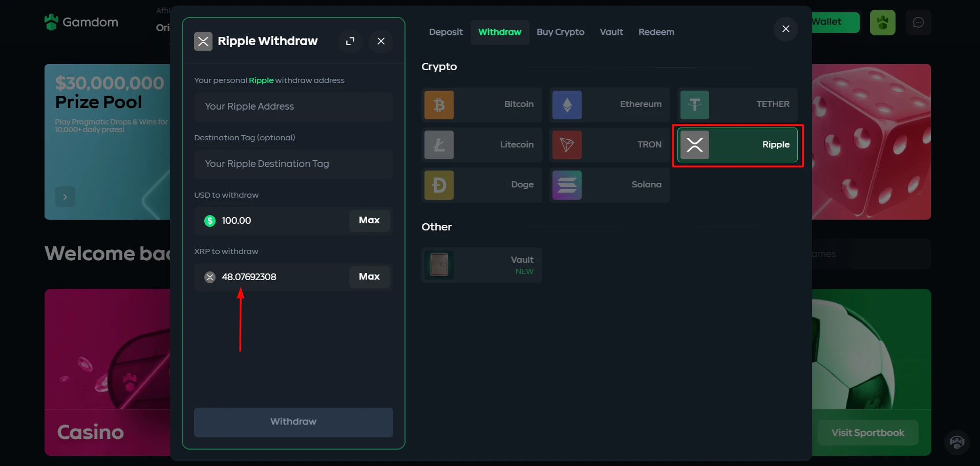Open the Redeem tab

pos(656,32)
